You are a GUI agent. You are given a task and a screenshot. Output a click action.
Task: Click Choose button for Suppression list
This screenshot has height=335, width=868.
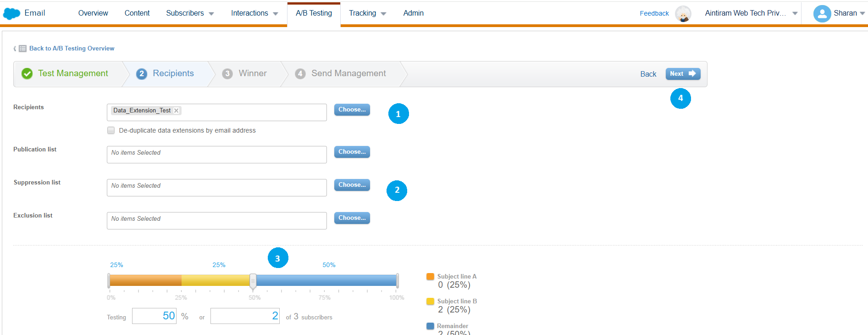coord(352,185)
